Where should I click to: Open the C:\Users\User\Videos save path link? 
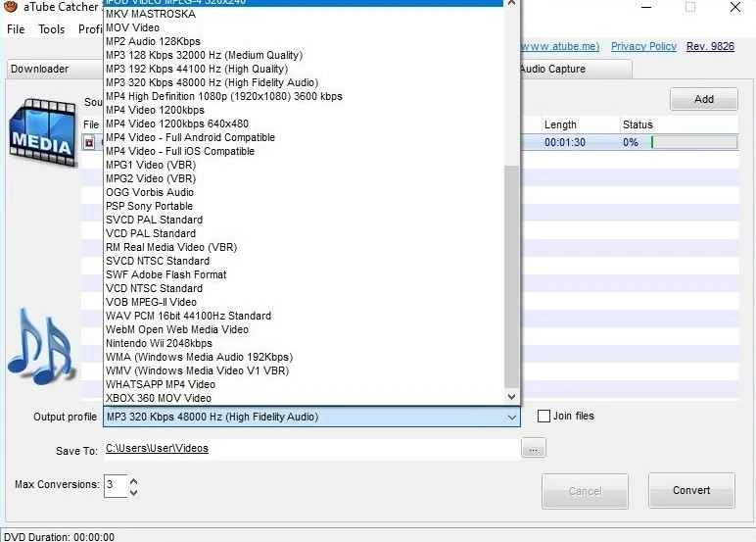coord(158,448)
